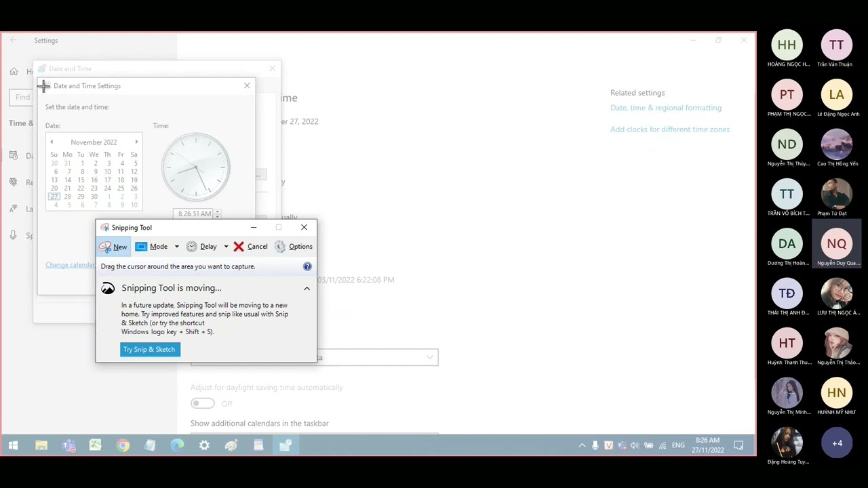The width and height of the screenshot is (868, 488).
Task: Click the Try Snip & Sketch button
Action: pos(150,349)
